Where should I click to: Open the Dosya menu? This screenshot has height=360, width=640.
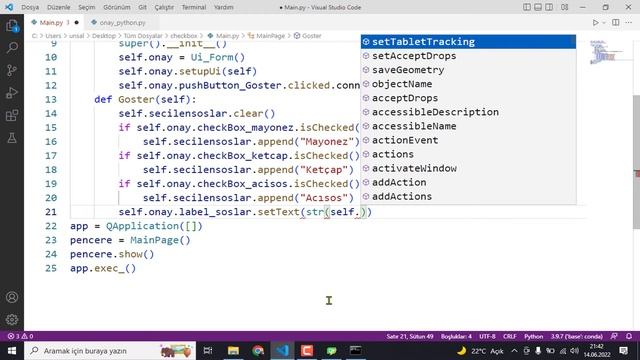click(x=30, y=7)
